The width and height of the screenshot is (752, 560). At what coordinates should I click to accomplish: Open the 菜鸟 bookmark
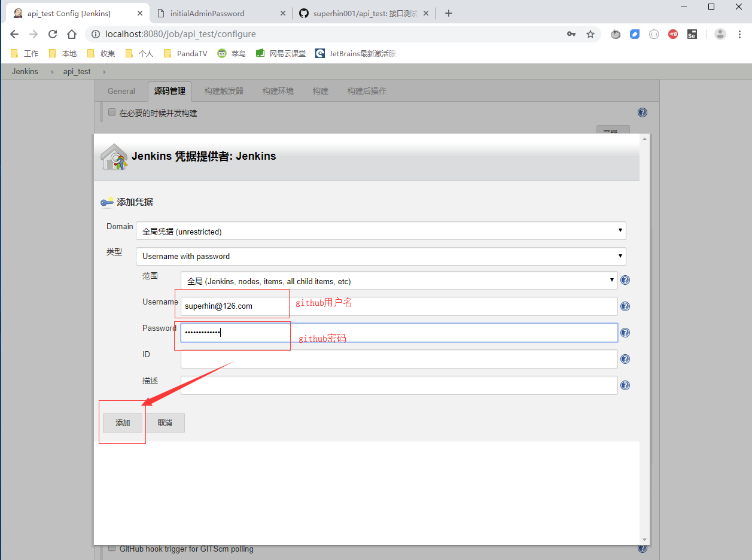232,53
